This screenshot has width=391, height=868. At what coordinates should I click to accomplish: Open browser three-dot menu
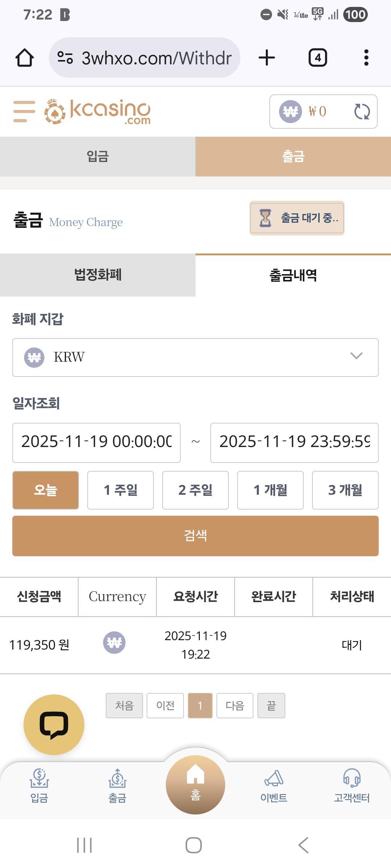coord(366,58)
